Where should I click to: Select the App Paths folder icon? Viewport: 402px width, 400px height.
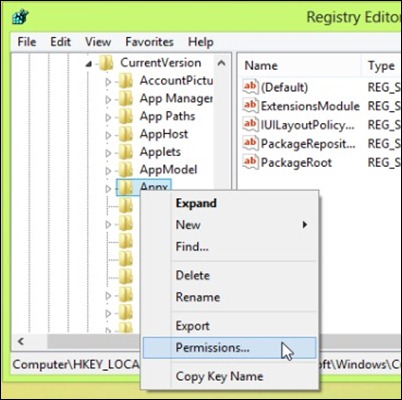point(126,116)
